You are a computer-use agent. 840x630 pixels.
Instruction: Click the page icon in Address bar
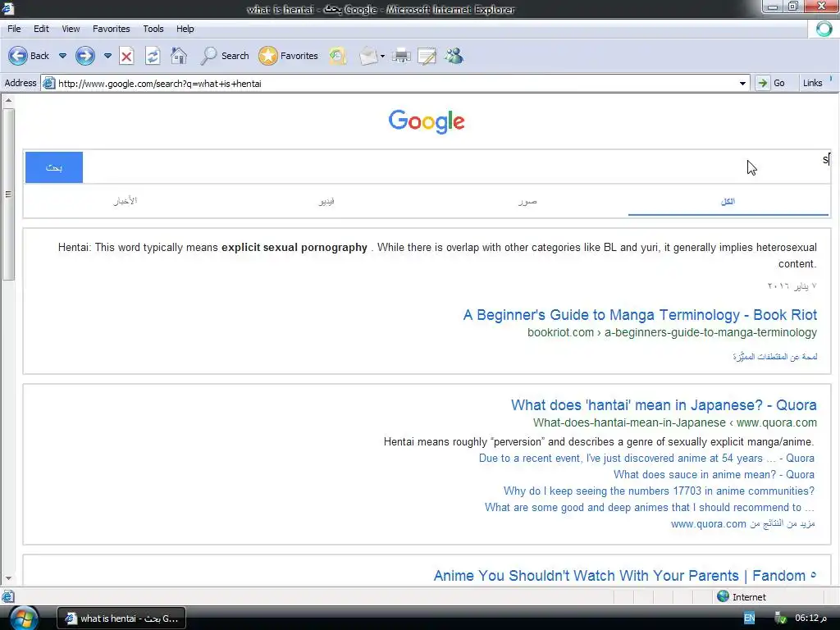coord(48,83)
